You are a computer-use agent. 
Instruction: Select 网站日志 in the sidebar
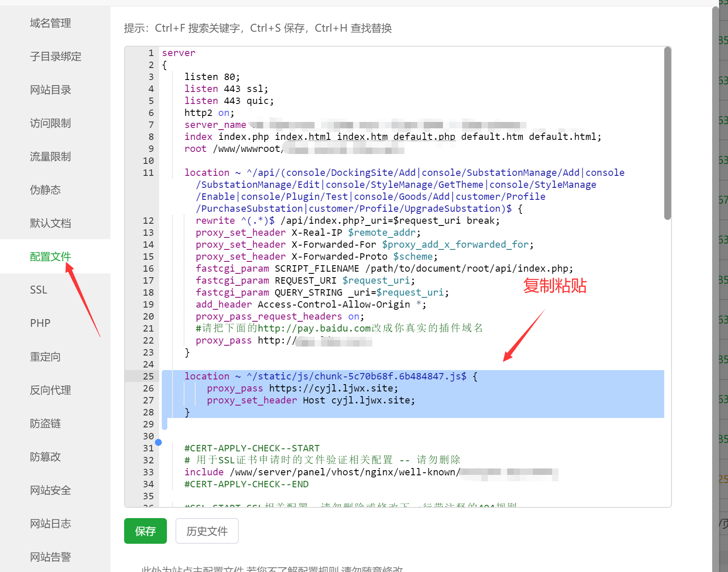point(51,524)
